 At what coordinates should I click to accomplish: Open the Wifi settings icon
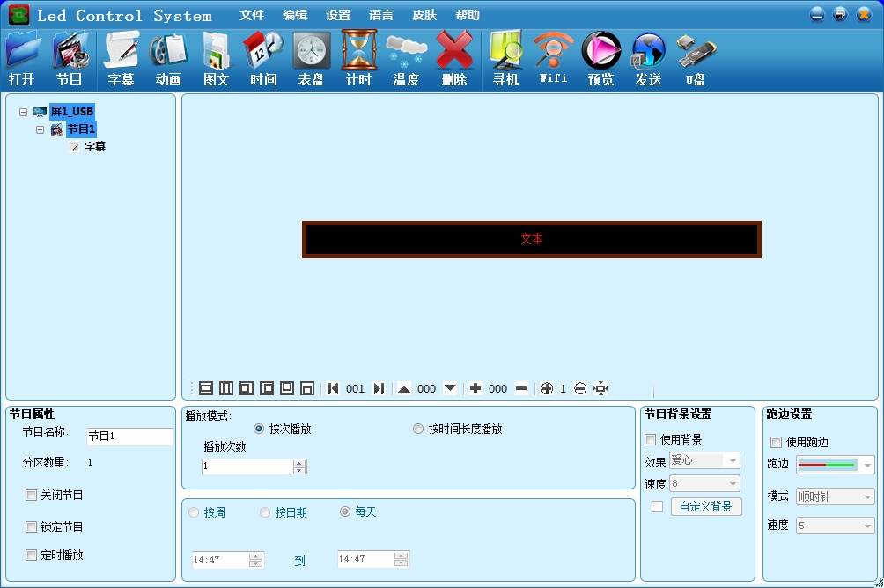point(553,59)
